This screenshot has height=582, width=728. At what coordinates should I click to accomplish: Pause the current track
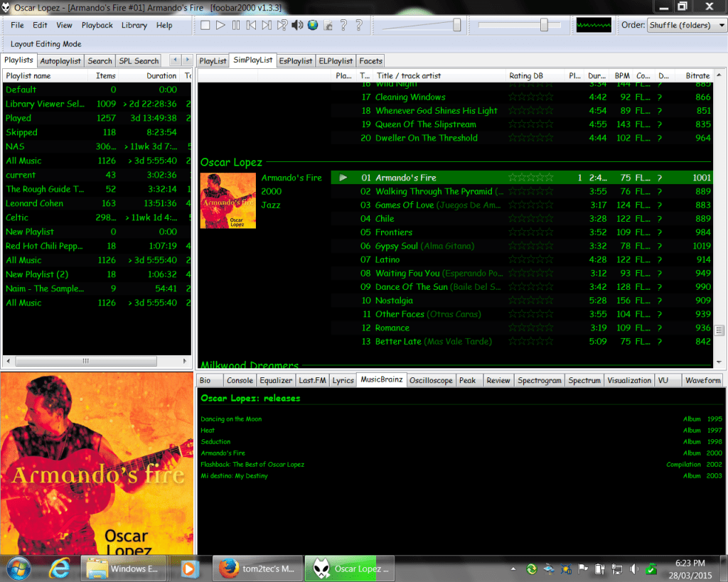tap(236, 26)
